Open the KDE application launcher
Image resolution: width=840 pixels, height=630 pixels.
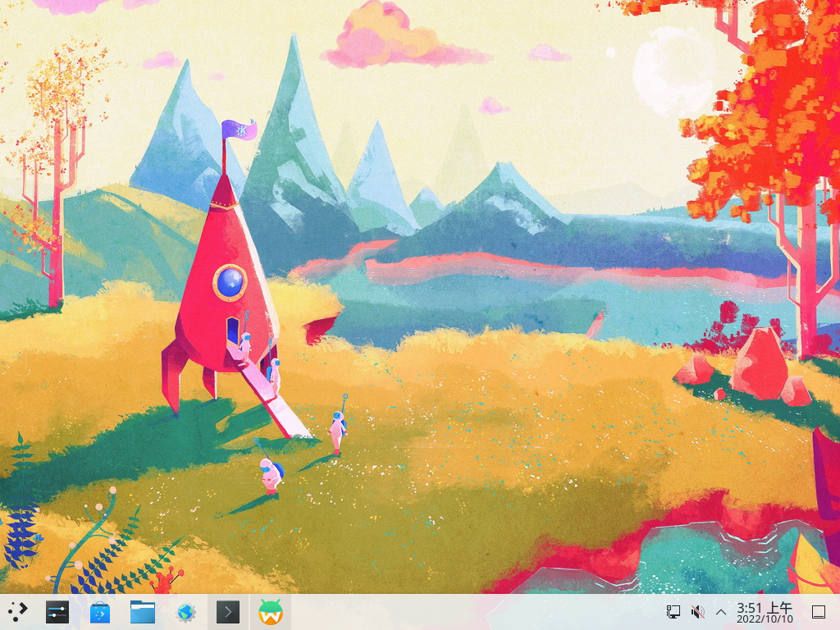[x=16, y=612]
